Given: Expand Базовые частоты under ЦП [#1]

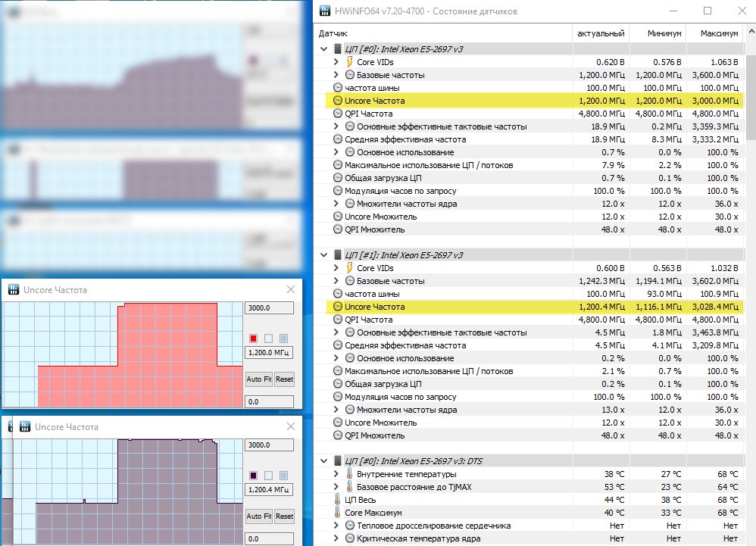Looking at the screenshot, I should [x=336, y=281].
